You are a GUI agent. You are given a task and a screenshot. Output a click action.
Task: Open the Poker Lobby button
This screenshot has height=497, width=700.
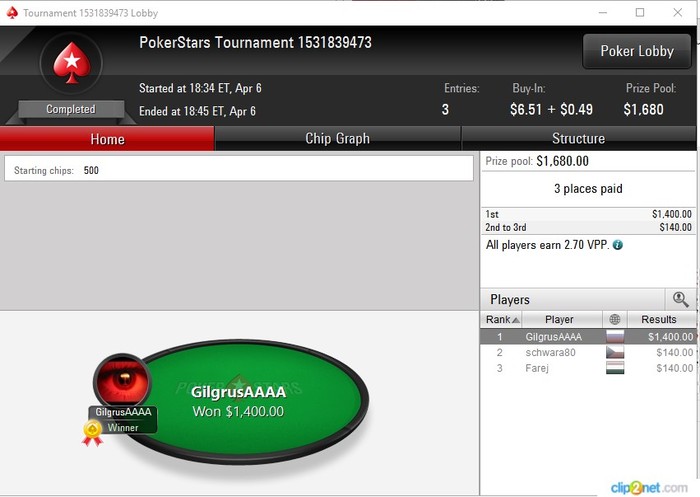[x=637, y=51]
